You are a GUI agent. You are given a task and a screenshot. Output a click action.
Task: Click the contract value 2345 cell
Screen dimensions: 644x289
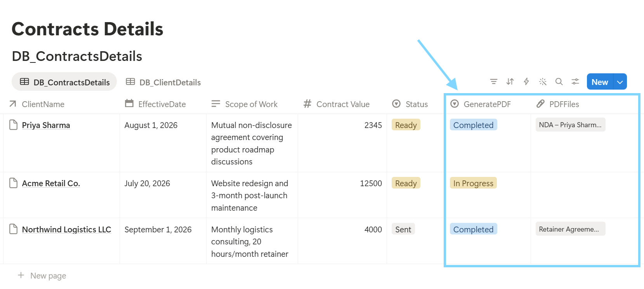(342, 143)
